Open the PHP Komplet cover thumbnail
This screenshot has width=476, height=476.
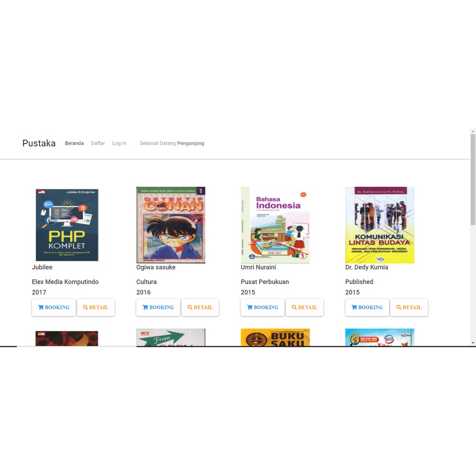[67, 225]
